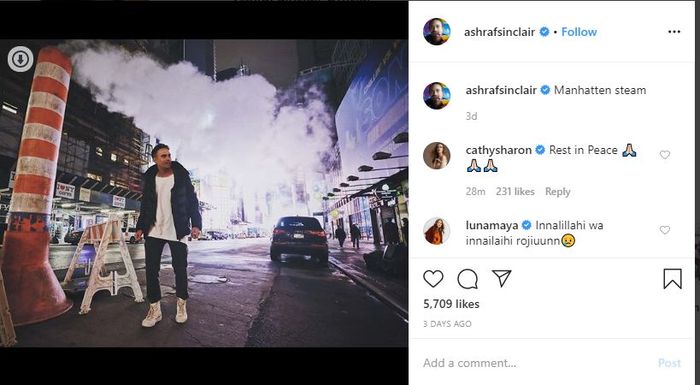Open the three-dot more options menu
Screen dimensions: 700x385
[x=674, y=32]
